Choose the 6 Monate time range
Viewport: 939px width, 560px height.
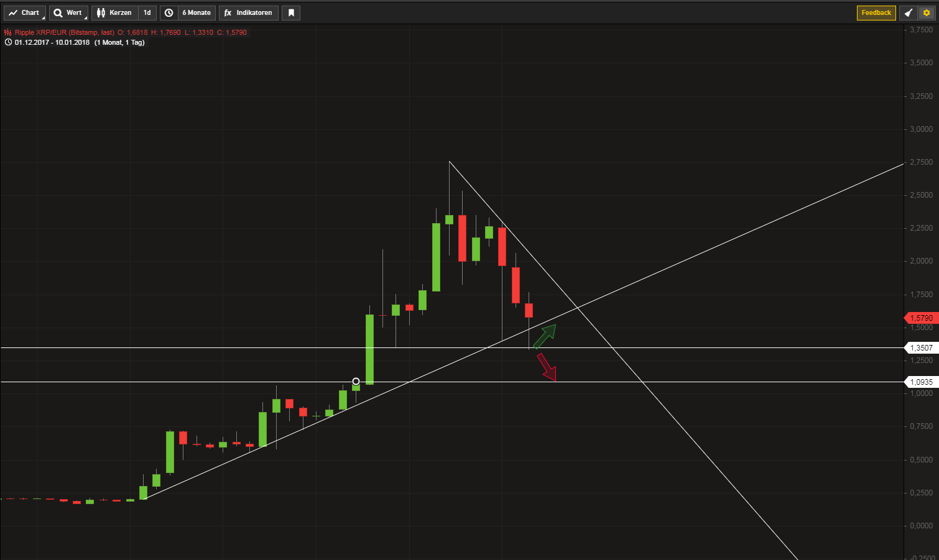click(x=197, y=12)
